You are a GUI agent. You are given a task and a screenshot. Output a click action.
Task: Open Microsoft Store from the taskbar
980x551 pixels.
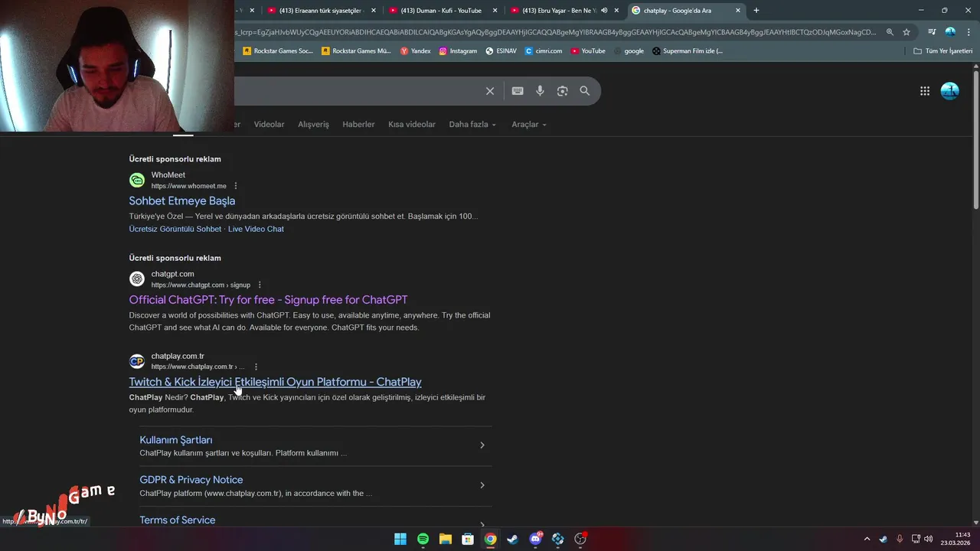468,539
